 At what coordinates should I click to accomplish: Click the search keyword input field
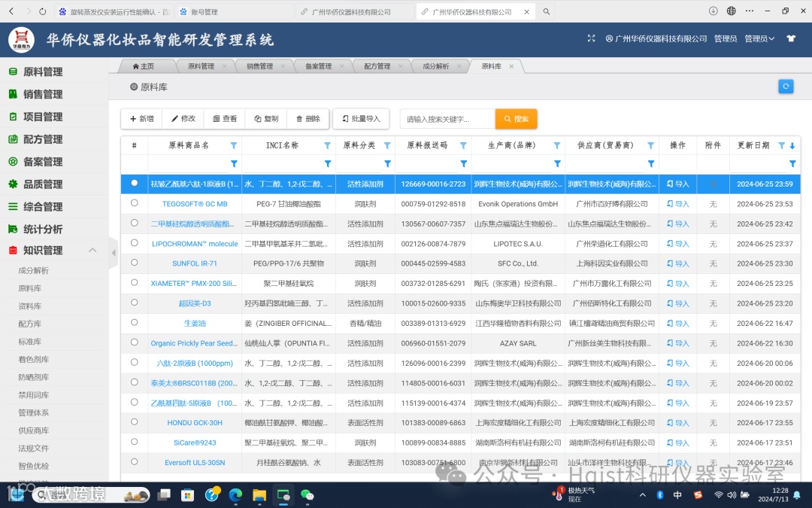[x=447, y=119]
